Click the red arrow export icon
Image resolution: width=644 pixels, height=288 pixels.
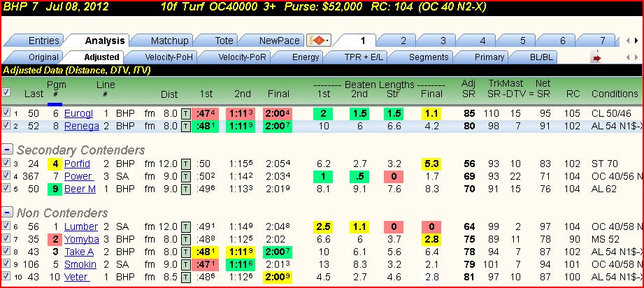[x=596, y=57]
